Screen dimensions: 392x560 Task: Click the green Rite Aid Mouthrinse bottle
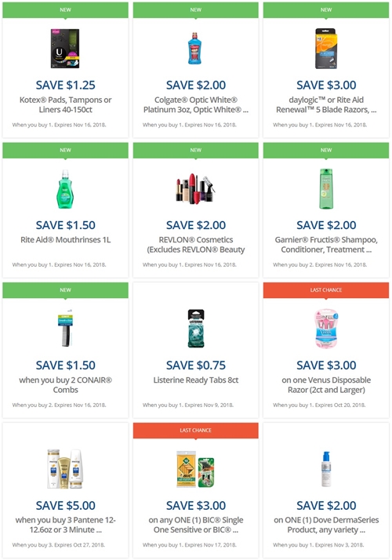point(65,189)
